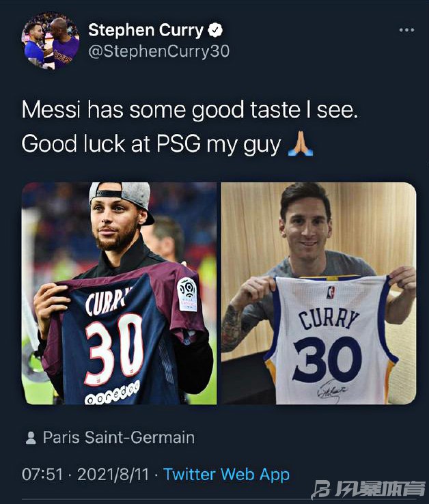Screen dimensions: 429x504
Task: Click the blue verified badge icon
Action: pyautogui.click(x=215, y=30)
